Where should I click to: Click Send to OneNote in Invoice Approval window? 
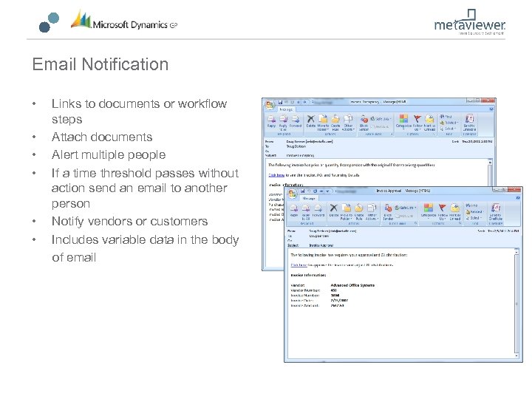pos(496,212)
